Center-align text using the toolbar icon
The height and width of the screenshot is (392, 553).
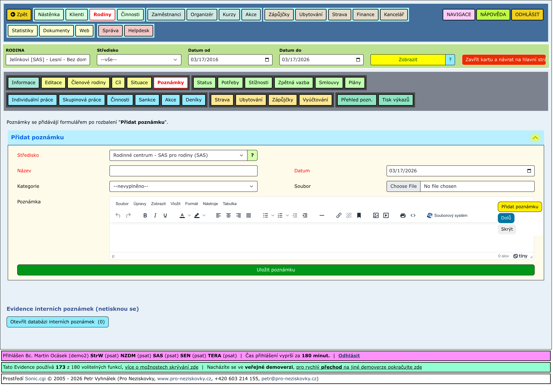click(228, 216)
